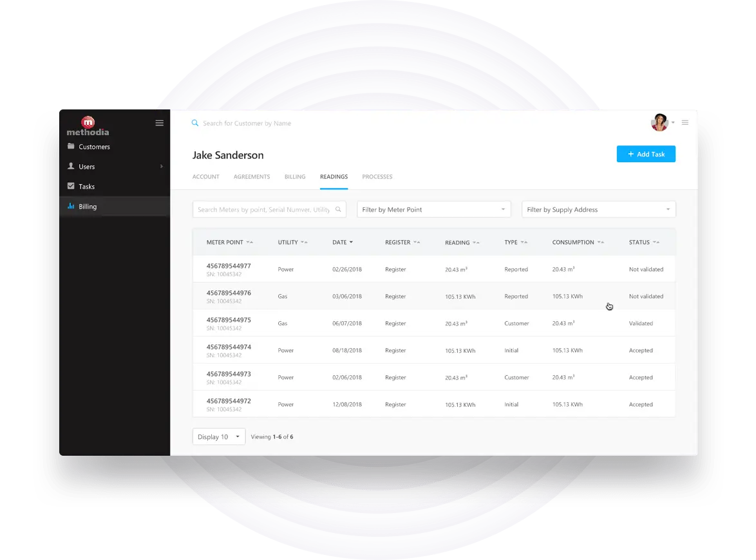
Task: Toggle the sidebar hamburger menu
Action: pos(160,123)
